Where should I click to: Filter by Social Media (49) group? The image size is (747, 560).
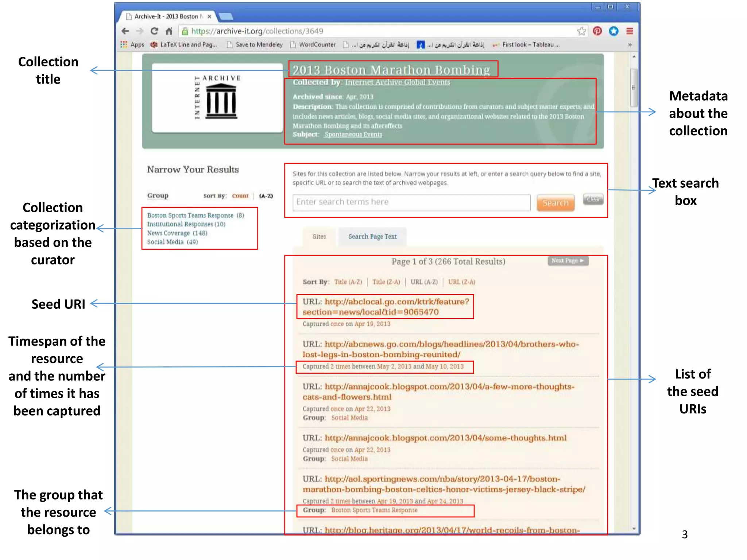pyautogui.click(x=173, y=242)
